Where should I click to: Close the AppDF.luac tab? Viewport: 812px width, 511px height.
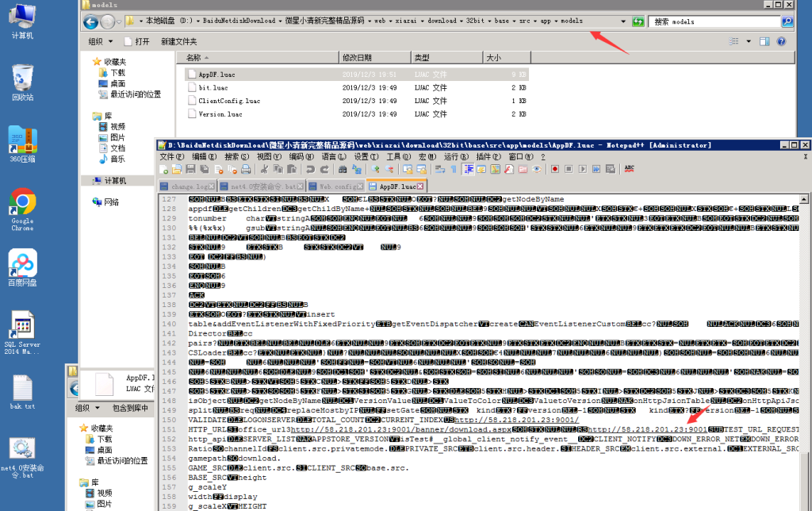pos(421,186)
